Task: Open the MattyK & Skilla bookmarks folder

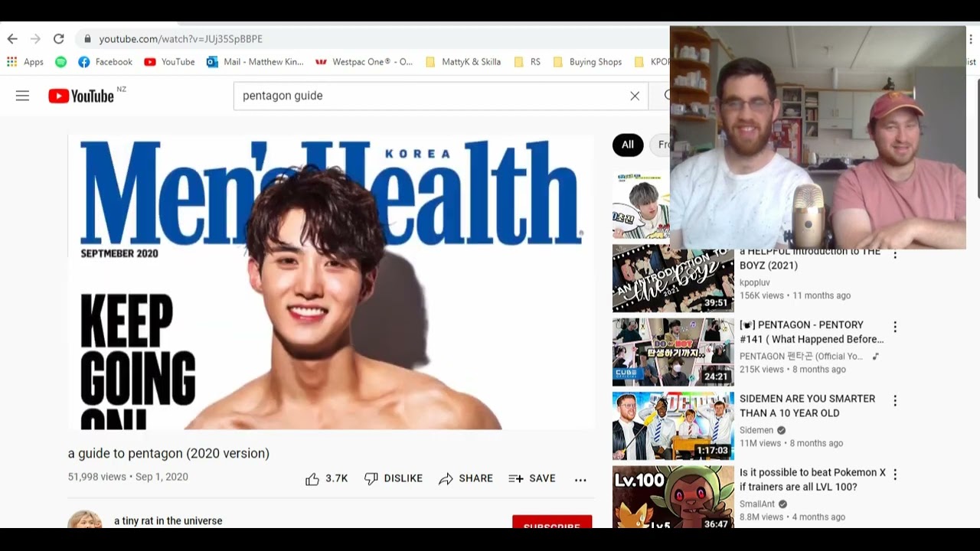Action: 462,62
